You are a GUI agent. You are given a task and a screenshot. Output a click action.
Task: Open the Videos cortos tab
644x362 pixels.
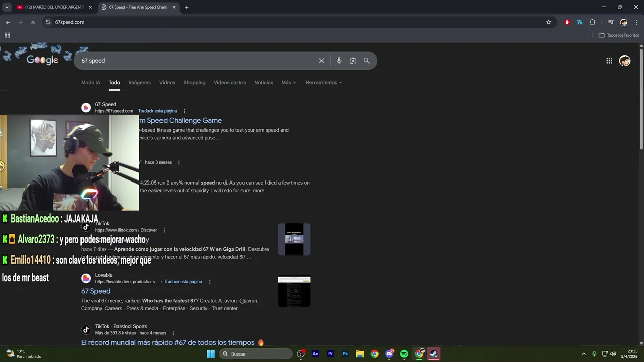point(230,83)
